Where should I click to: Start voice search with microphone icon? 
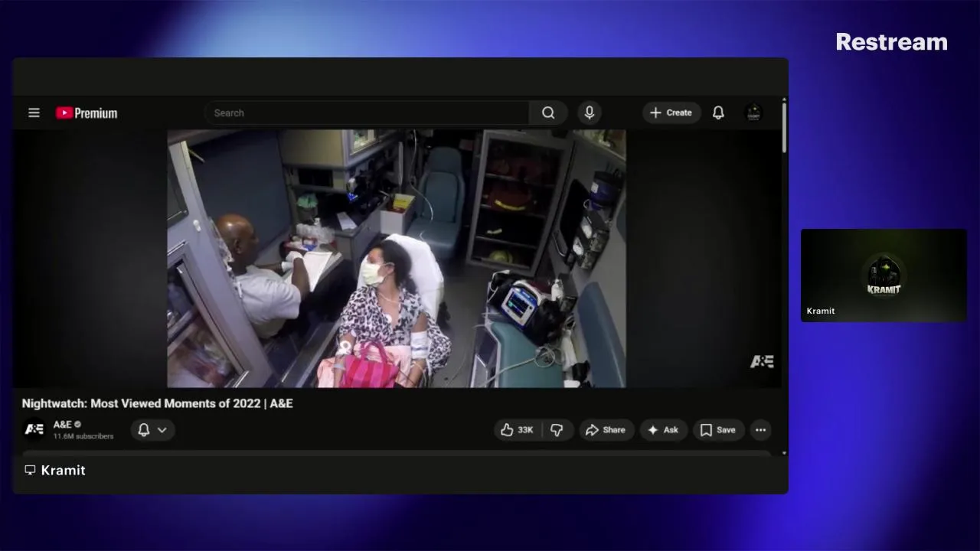589,112
